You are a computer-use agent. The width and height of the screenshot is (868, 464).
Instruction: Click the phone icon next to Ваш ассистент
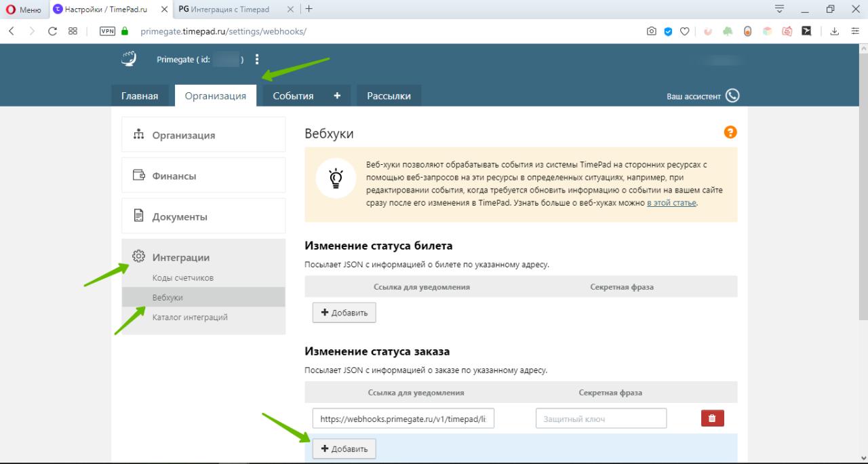pos(732,96)
